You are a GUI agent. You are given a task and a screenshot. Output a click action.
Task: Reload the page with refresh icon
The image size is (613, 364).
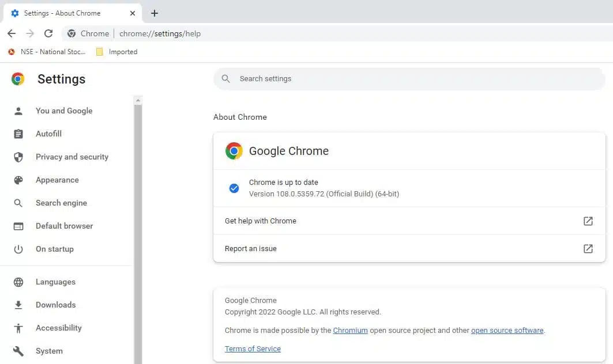tap(48, 33)
